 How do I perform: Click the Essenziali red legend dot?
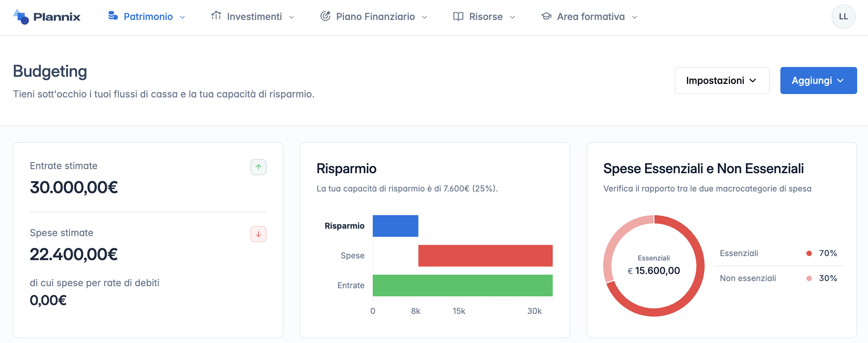(x=809, y=253)
